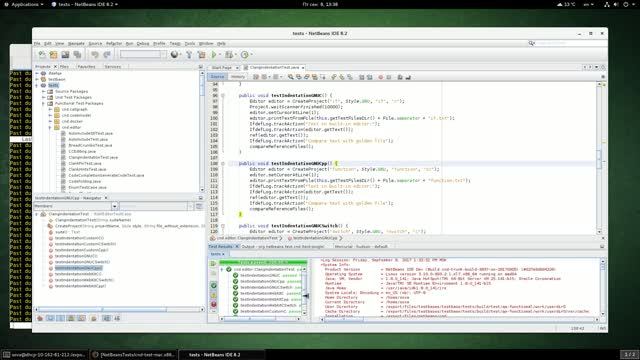Switch to NetBeansTests window in taskbar
The height and width of the screenshot is (360, 640).
click(x=133, y=355)
